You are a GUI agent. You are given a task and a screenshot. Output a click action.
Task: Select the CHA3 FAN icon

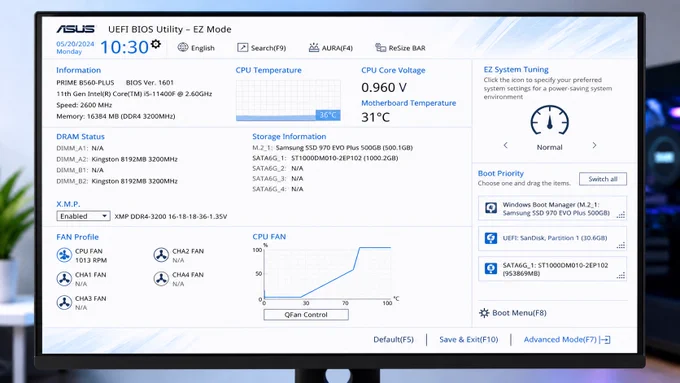click(x=64, y=302)
